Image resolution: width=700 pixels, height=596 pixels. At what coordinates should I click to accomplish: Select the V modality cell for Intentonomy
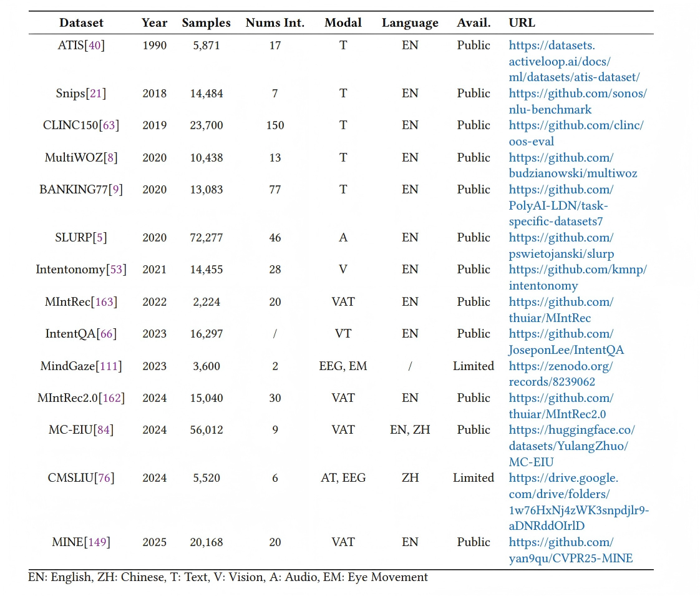pos(343,270)
